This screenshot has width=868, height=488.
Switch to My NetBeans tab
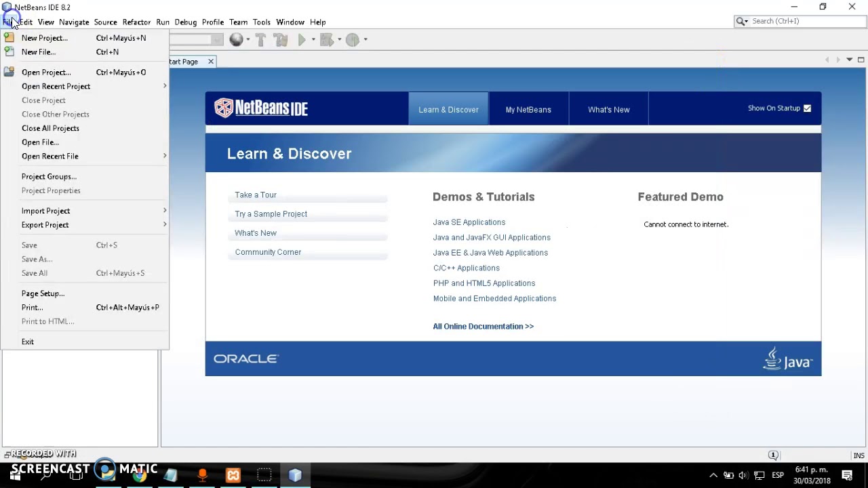pos(528,109)
